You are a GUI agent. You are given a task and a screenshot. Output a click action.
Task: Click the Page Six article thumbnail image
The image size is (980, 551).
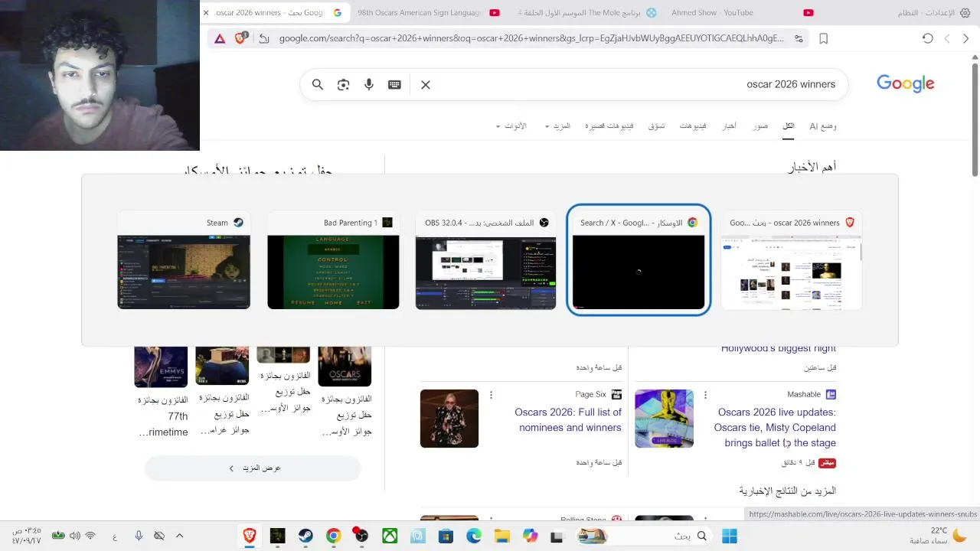pos(449,419)
